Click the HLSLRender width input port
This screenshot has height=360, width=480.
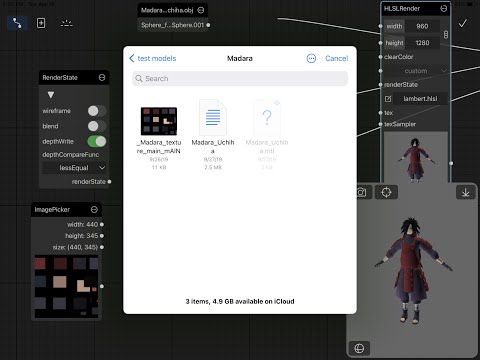(380, 26)
